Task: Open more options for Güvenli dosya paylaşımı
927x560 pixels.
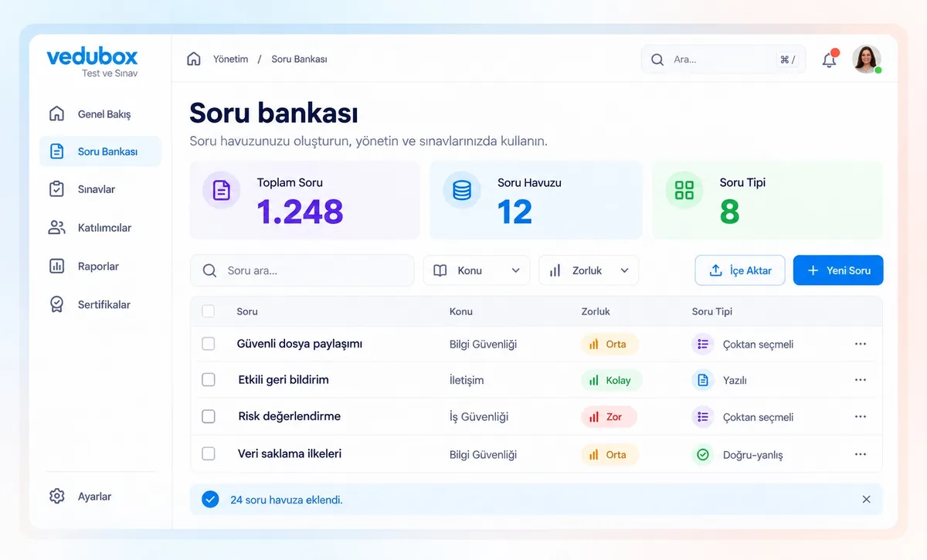Action: [861, 344]
